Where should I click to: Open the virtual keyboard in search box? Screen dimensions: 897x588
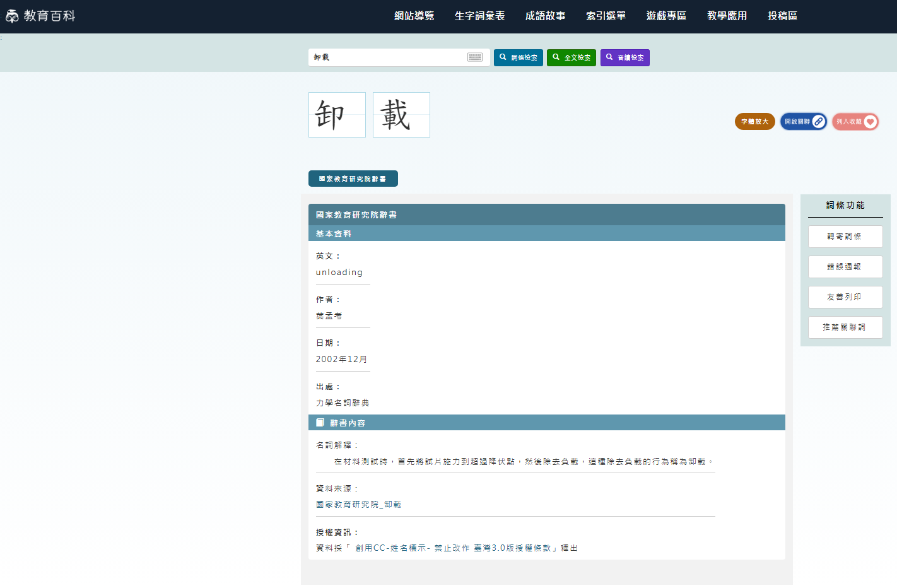tap(475, 57)
